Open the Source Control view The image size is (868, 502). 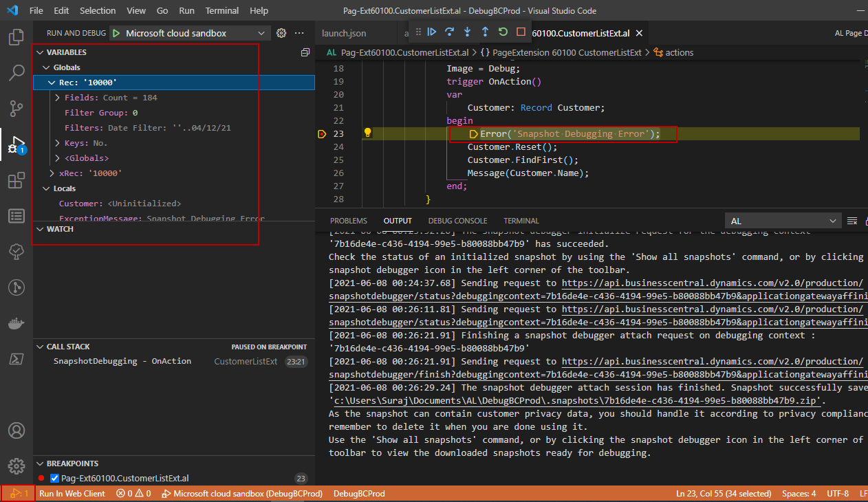tap(17, 109)
